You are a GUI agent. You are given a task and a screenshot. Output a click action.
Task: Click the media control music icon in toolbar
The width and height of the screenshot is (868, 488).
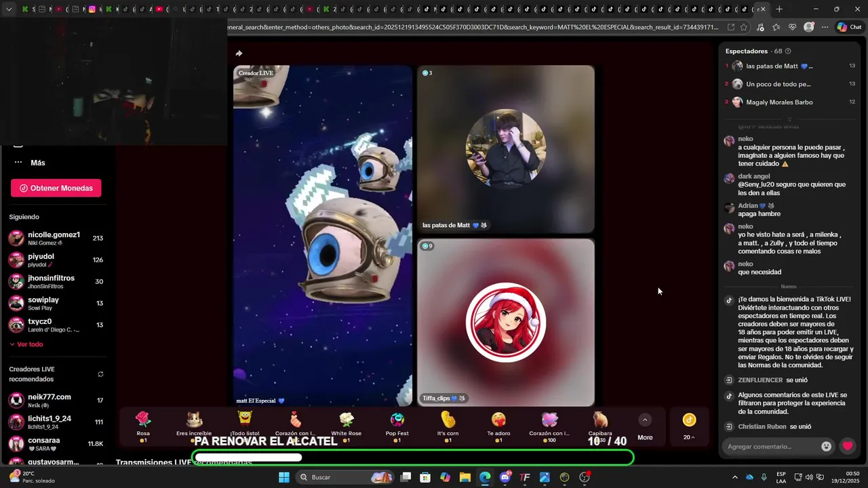(x=759, y=27)
